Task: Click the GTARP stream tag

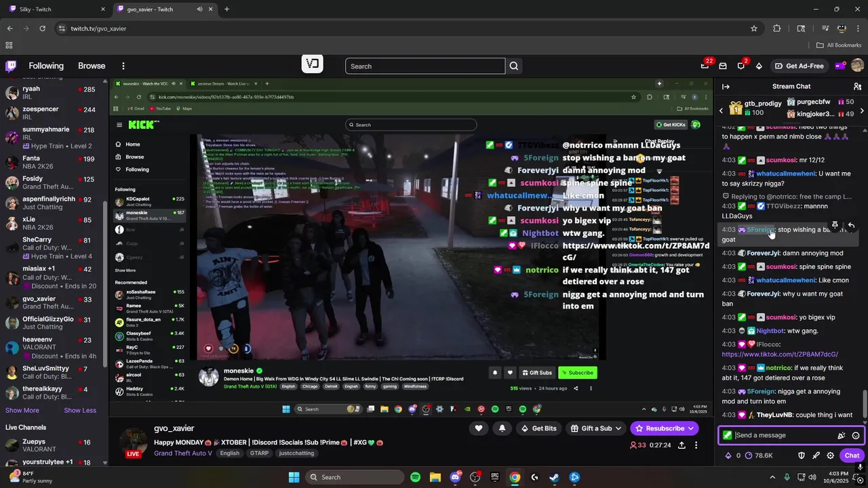Action: pos(259,453)
